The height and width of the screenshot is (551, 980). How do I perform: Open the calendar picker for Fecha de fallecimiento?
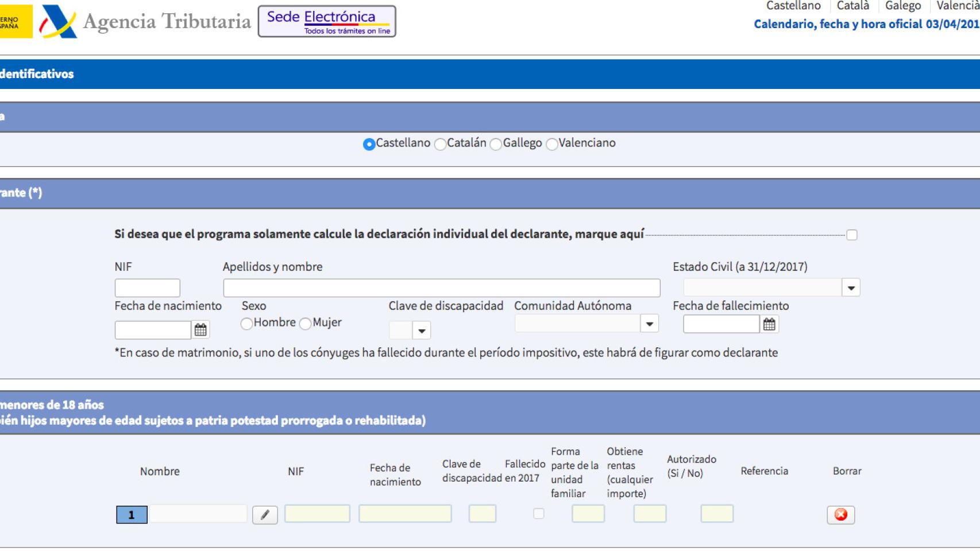point(770,324)
